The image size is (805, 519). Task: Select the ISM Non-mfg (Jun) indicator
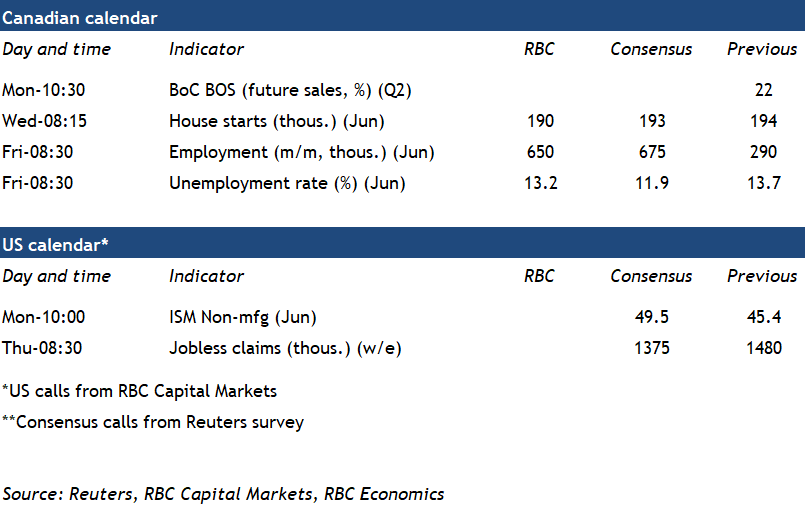point(242,317)
